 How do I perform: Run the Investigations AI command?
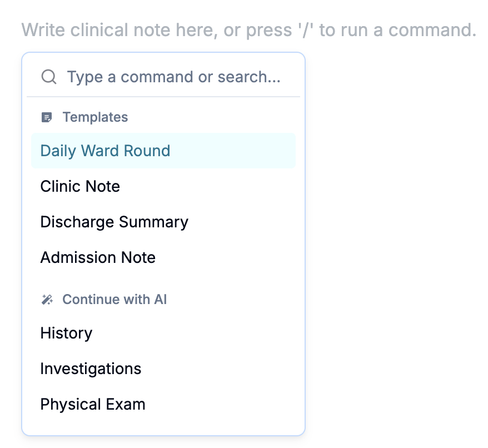(x=91, y=369)
